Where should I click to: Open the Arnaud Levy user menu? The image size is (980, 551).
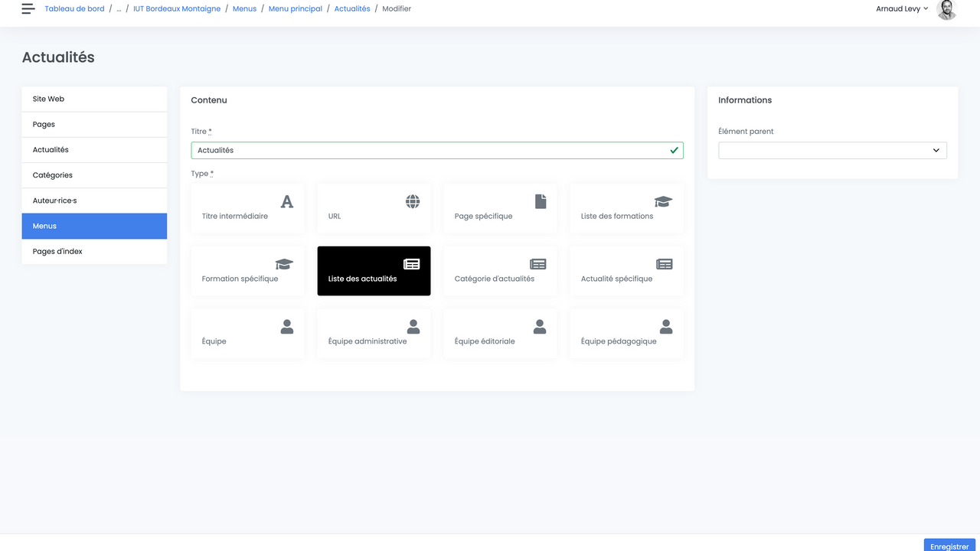pos(902,9)
